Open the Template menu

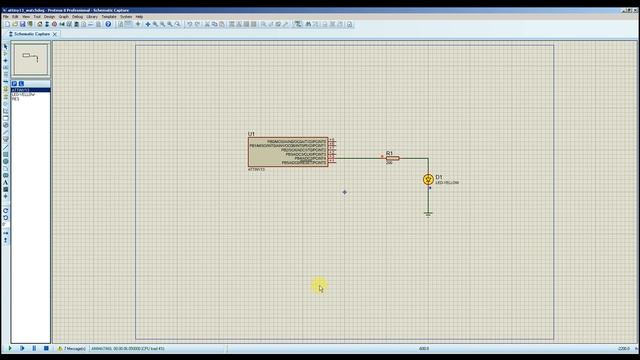[x=109, y=17]
